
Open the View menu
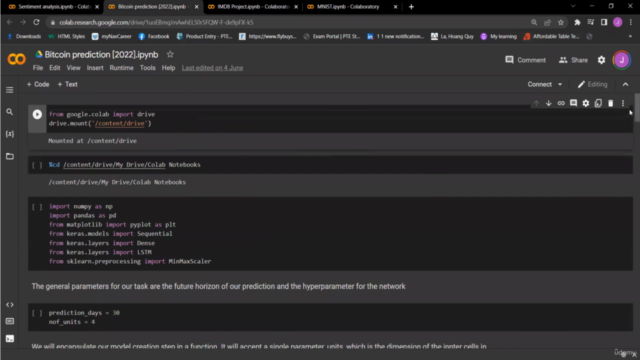(73, 68)
